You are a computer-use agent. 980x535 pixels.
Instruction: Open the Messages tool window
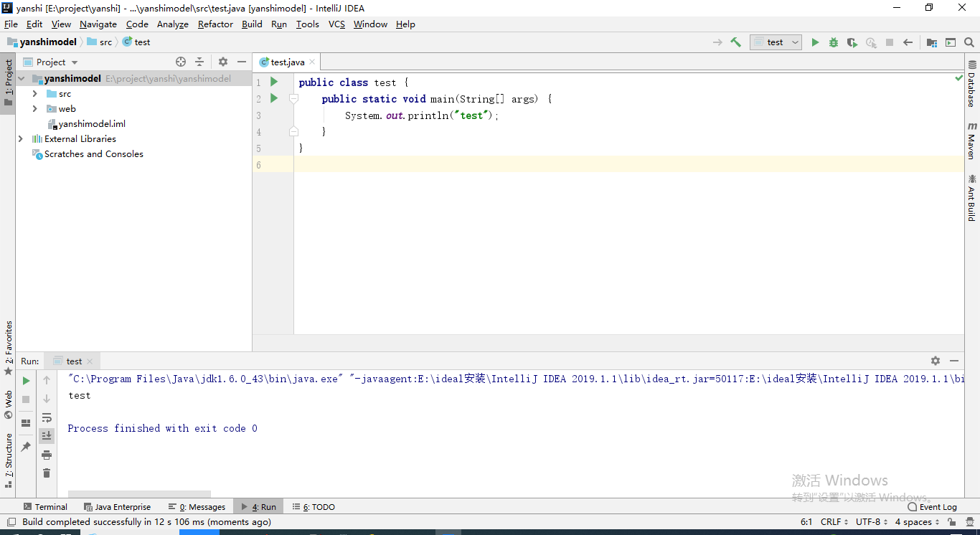[197, 506]
